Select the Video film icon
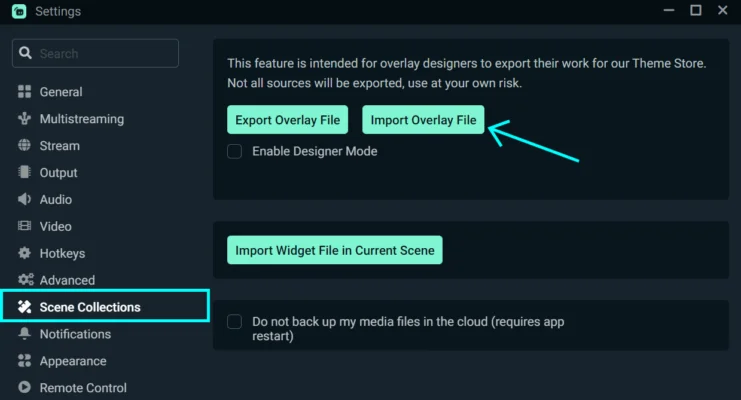The width and height of the screenshot is (741, 400). (25, 227)
